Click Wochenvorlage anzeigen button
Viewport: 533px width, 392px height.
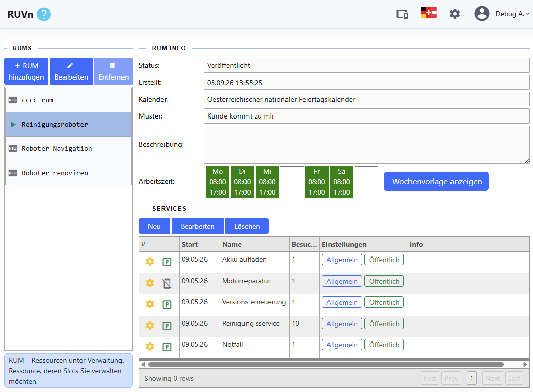(436, 181)
